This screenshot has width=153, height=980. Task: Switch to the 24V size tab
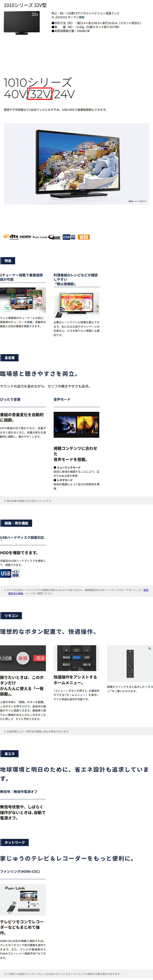tap(64, 93)
